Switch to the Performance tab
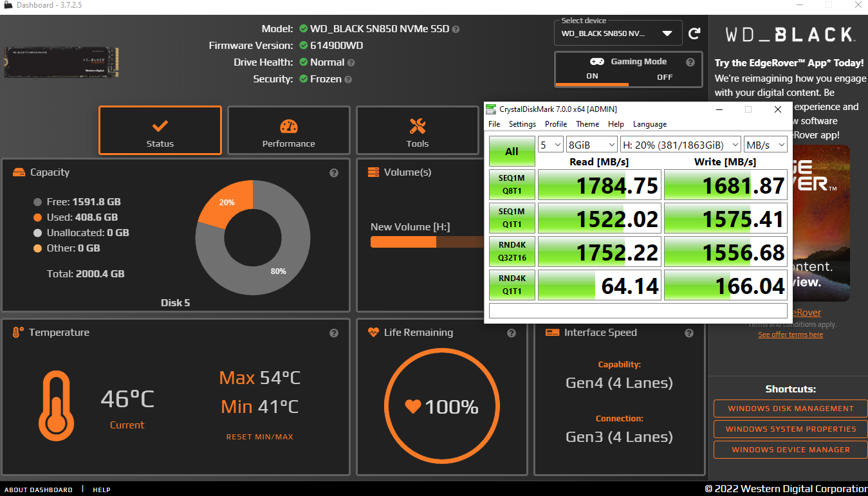This screenshot has width=868, height=496. [x=288, y=131]
